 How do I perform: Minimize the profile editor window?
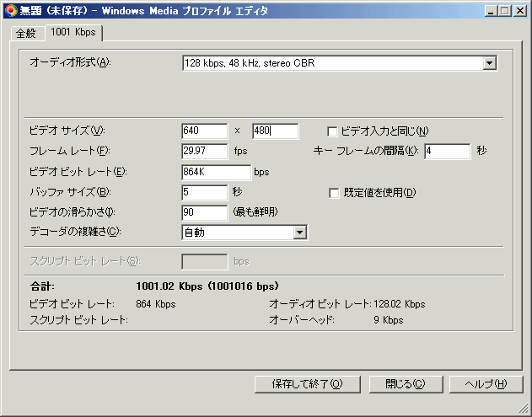[x=491, y=10]
